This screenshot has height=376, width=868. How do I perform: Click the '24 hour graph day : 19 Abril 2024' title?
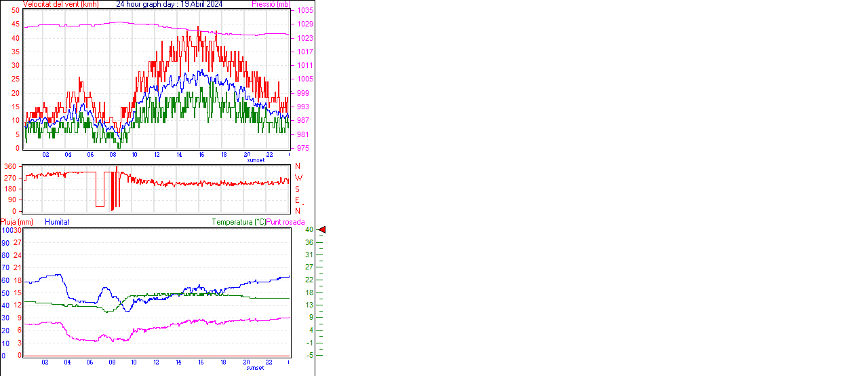click(x=170, y=4)
